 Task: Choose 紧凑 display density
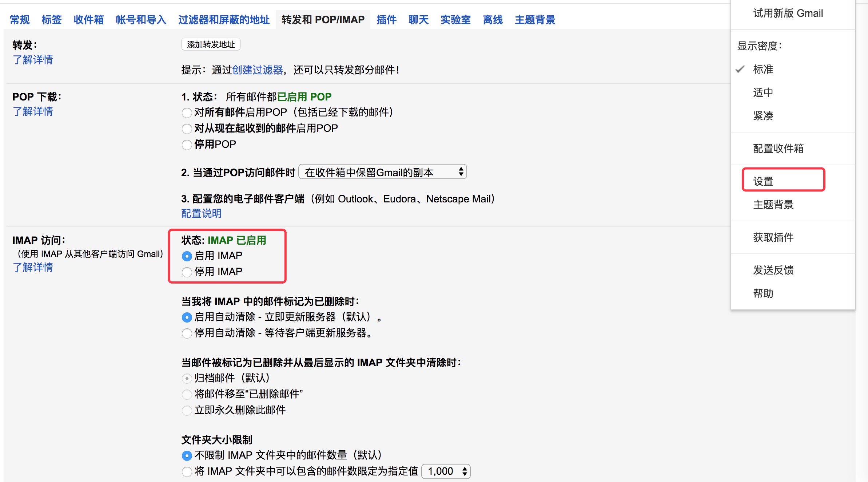tap(763, 116)
